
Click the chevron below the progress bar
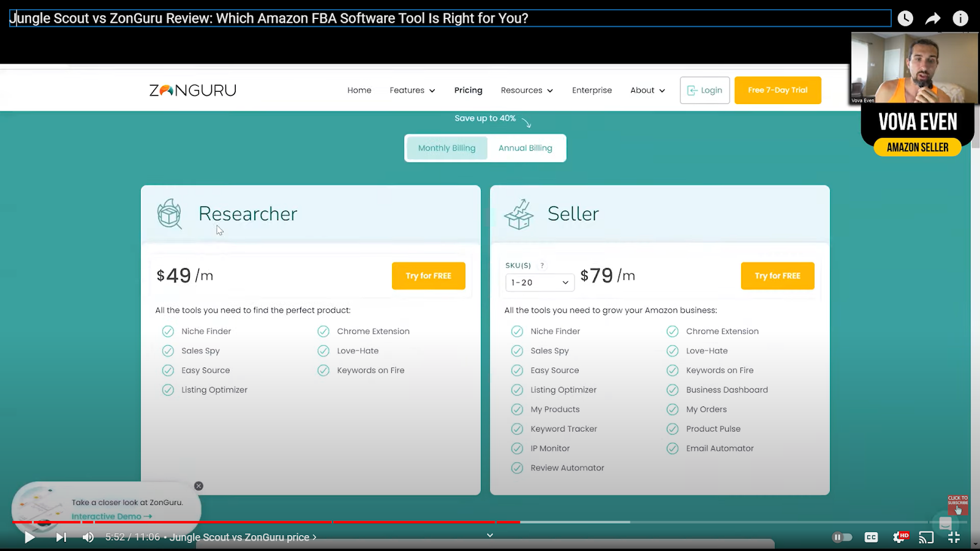coord(490,535)
